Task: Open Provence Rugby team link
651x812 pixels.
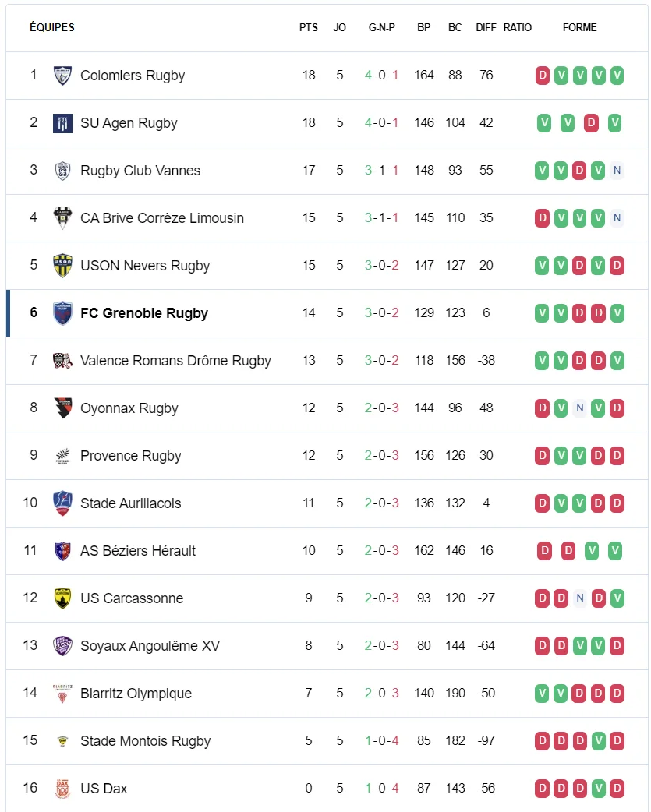Action: pos(131,456)
